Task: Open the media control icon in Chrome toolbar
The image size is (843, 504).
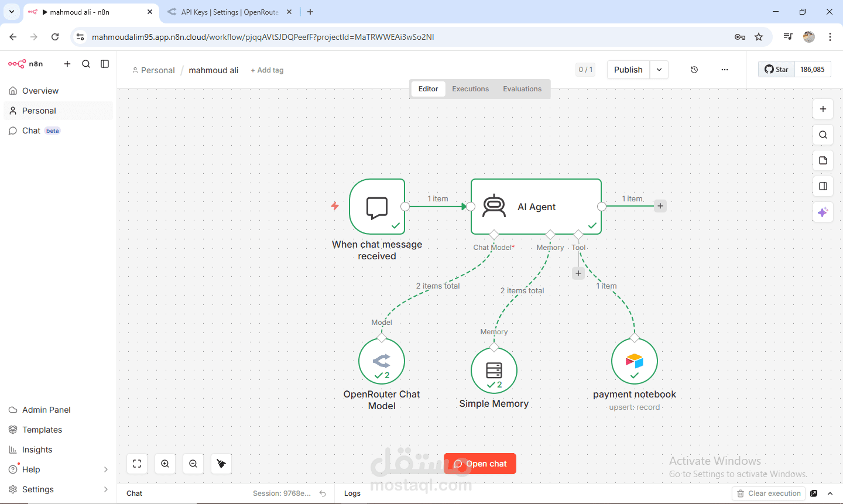Action: pyautogui.click(x=788, y=37)
